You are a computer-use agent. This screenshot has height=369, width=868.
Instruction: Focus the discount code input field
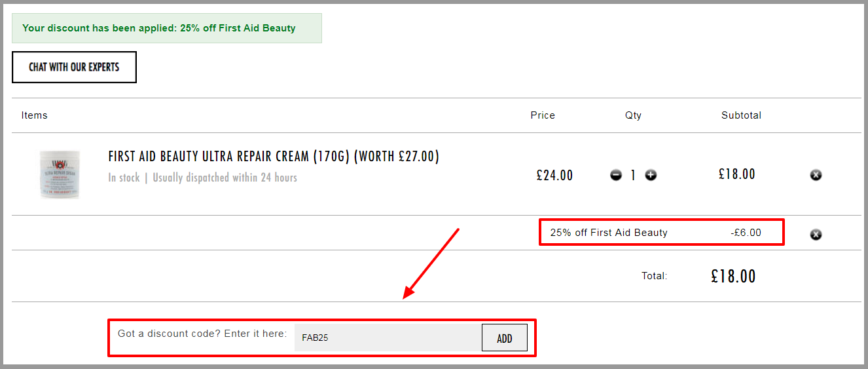click(x=388, y=338)
